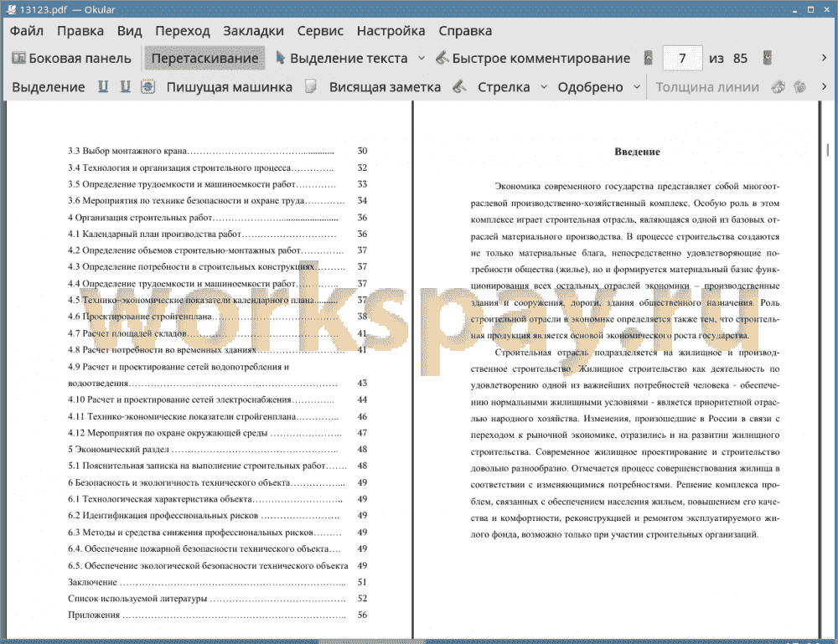The height and width of the screenshot is (644, 838).
Task: Activate the Выделение текста tool
Action: (x=342, y=59)
